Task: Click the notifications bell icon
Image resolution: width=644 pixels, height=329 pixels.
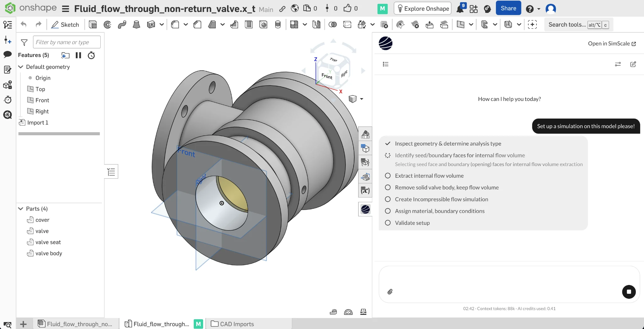Action: tap(460, 8)
